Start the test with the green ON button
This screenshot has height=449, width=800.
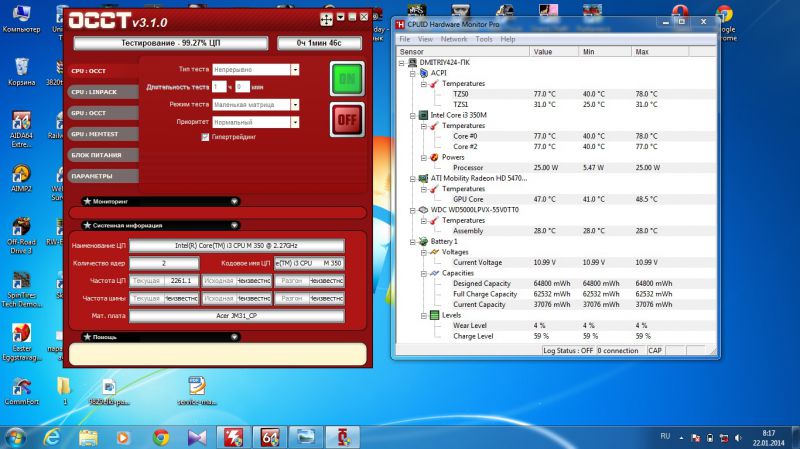pos(347,79)
